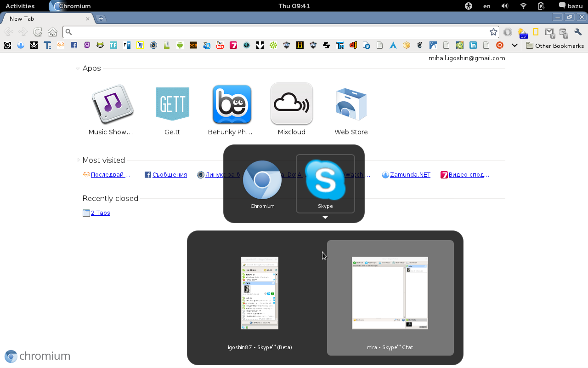This screenshot has width=588, height=368.
Task: Go to the home page
Action: coord(53,32)
